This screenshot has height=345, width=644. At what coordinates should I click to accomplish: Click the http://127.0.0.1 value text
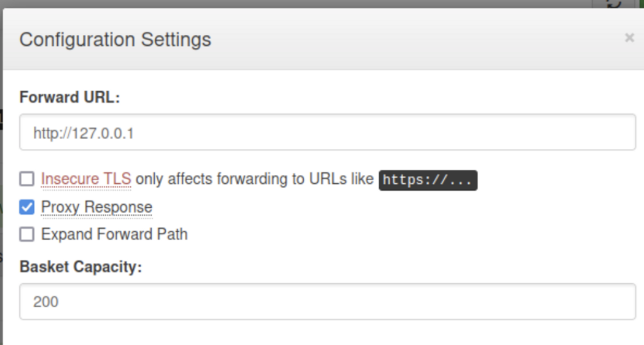(84, 133)
